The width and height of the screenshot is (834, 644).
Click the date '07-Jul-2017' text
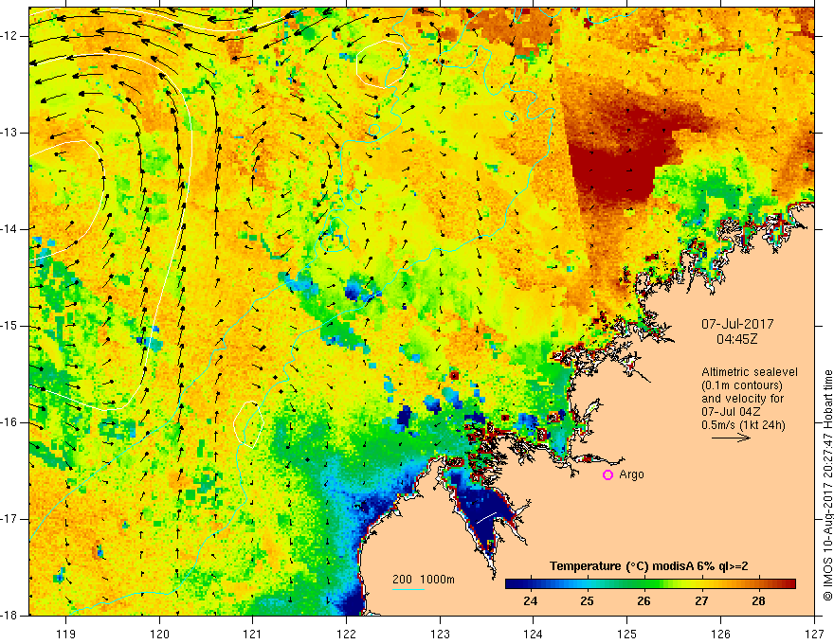click(x=737, y=324)
